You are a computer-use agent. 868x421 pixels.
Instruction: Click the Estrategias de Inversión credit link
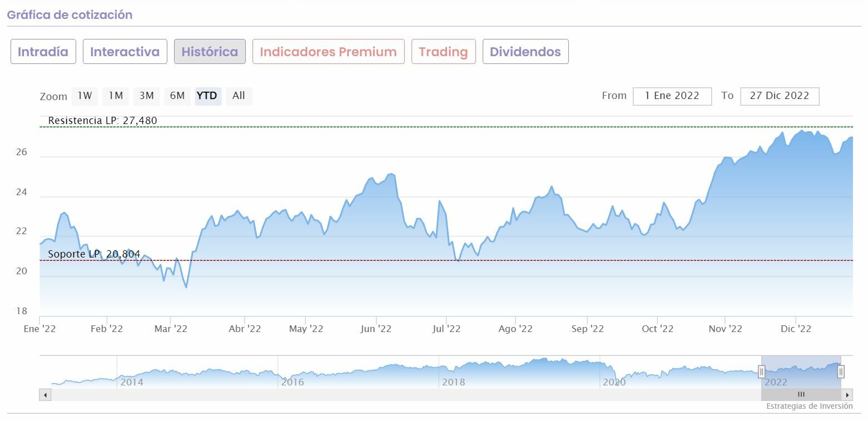[x=809, y=406]
